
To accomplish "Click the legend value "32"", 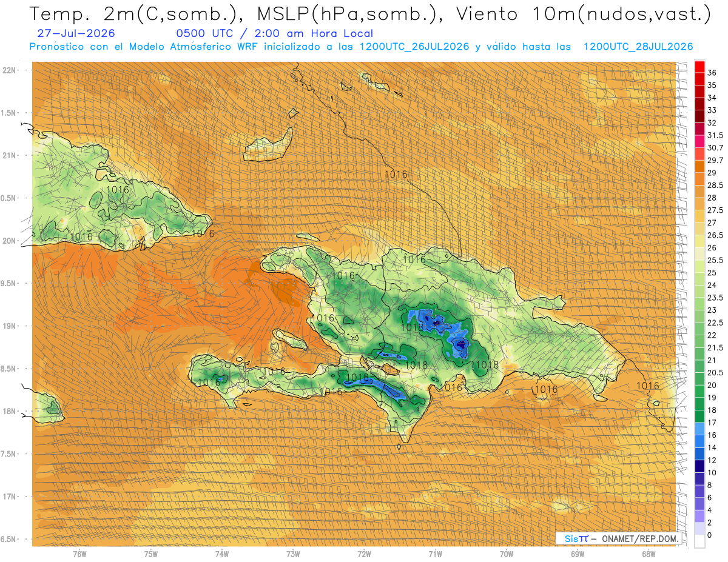I will pos(712,123).
